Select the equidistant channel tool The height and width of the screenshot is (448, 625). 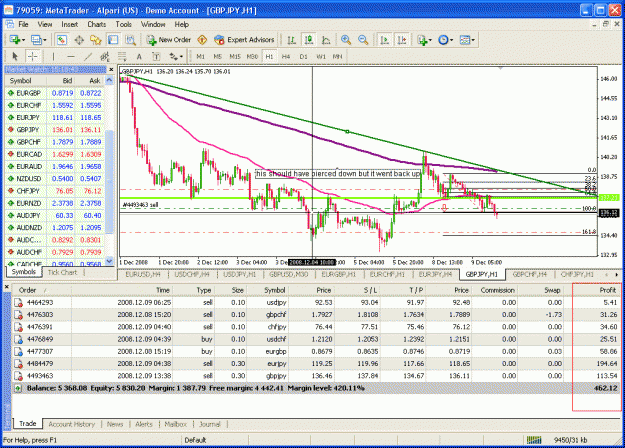(x=105, y=57)
